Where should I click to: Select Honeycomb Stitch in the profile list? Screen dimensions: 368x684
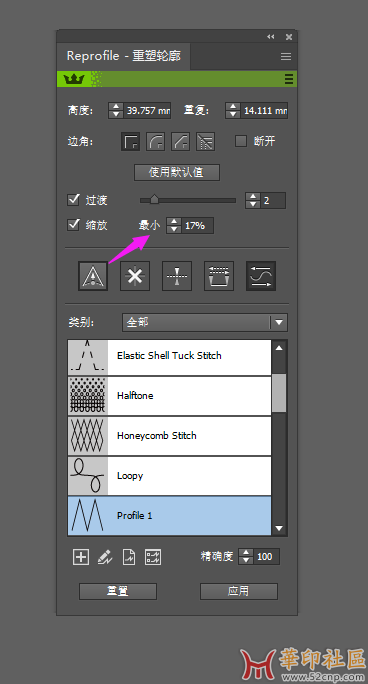170,436
